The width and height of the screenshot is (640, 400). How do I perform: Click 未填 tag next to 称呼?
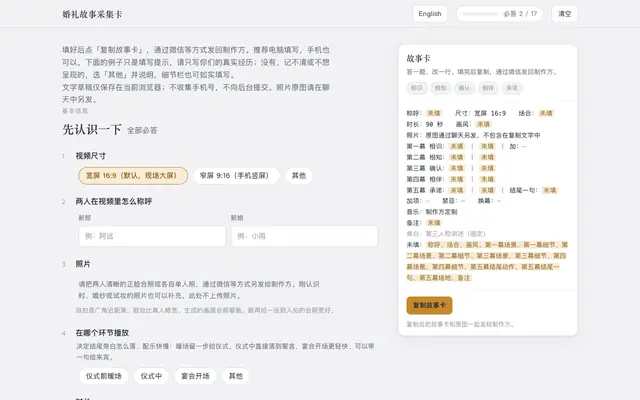click(434, 113)
